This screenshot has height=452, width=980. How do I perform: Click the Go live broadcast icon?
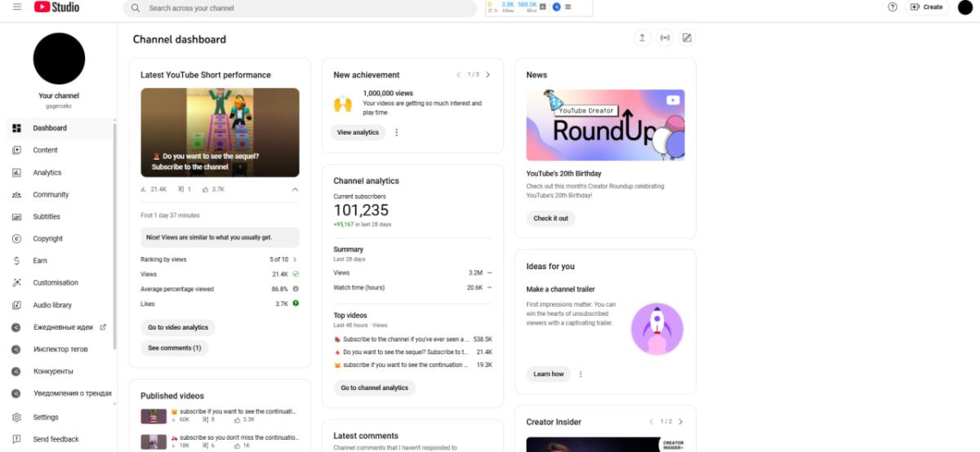coord(665,38)
